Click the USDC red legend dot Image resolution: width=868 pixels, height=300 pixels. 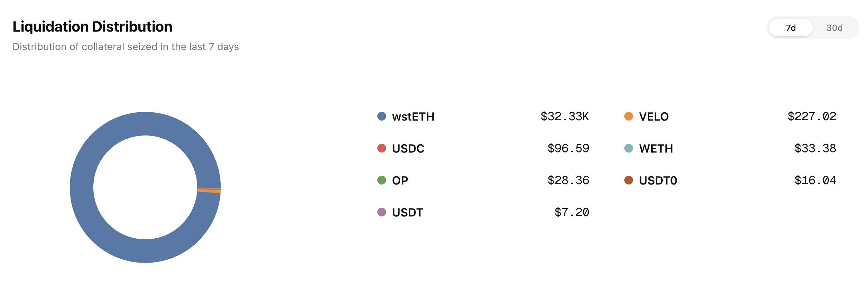(381, 148)
